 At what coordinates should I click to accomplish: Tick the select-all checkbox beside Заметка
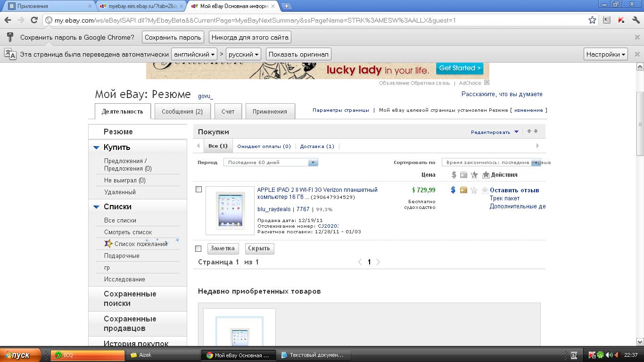coord(198,248)
